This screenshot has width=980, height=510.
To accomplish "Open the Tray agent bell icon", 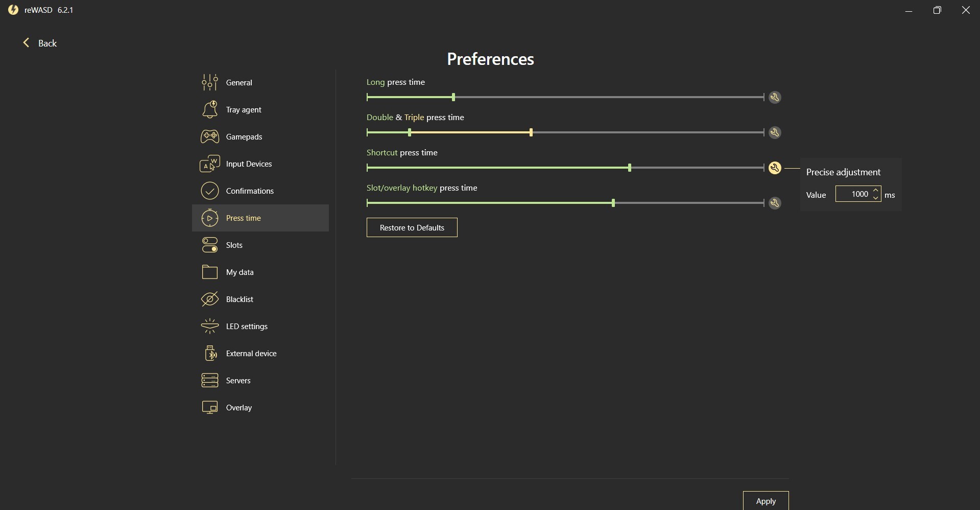I will click(x=210, y=110).
